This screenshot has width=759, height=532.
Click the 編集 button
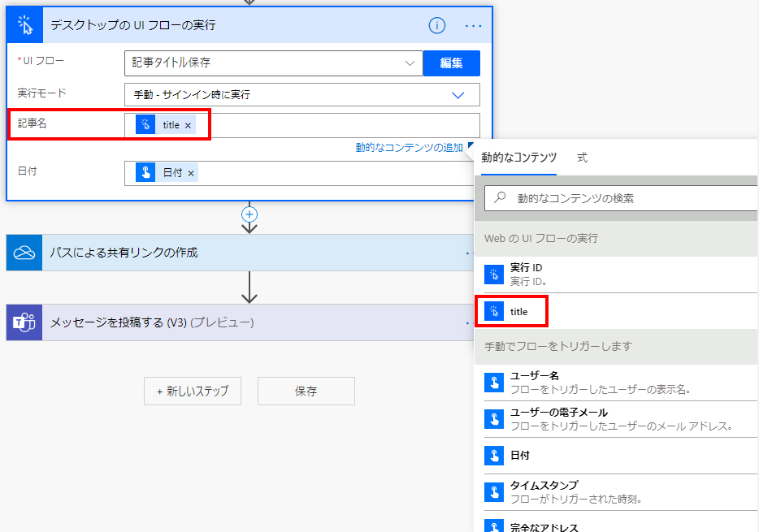(x=452, y=63)
